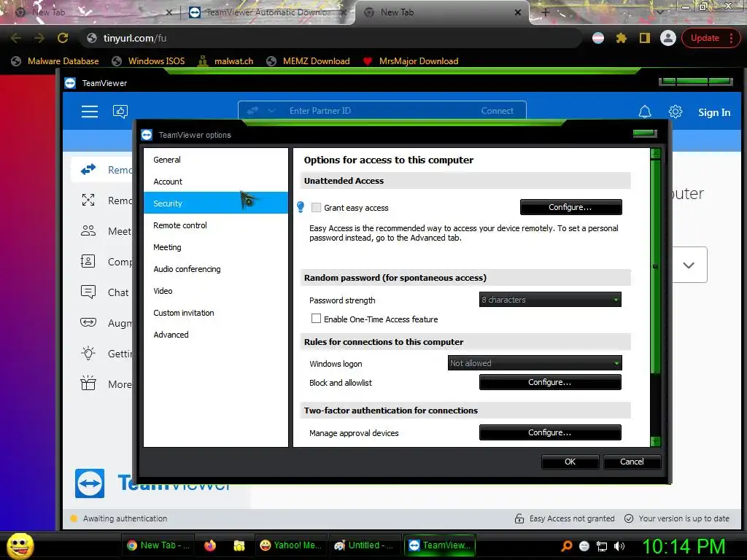
Task: Click the Remote Control arrows sidebar icon
Action: (88, 169)
